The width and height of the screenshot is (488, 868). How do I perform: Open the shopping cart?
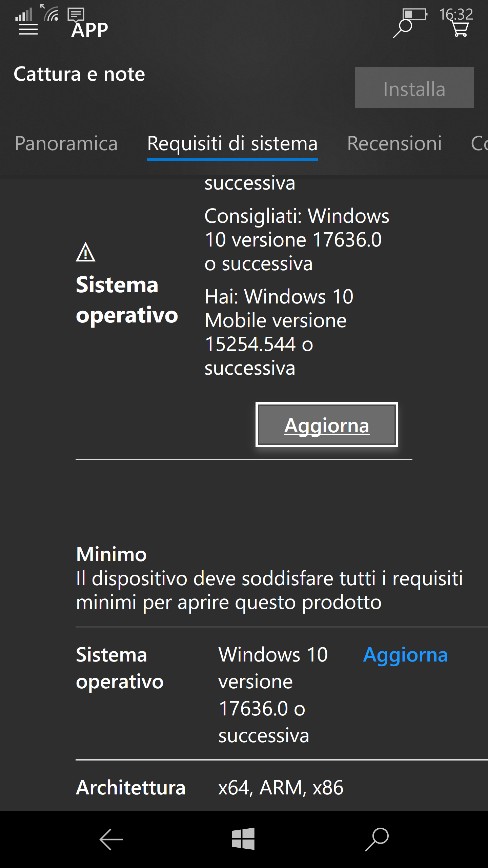460,29
